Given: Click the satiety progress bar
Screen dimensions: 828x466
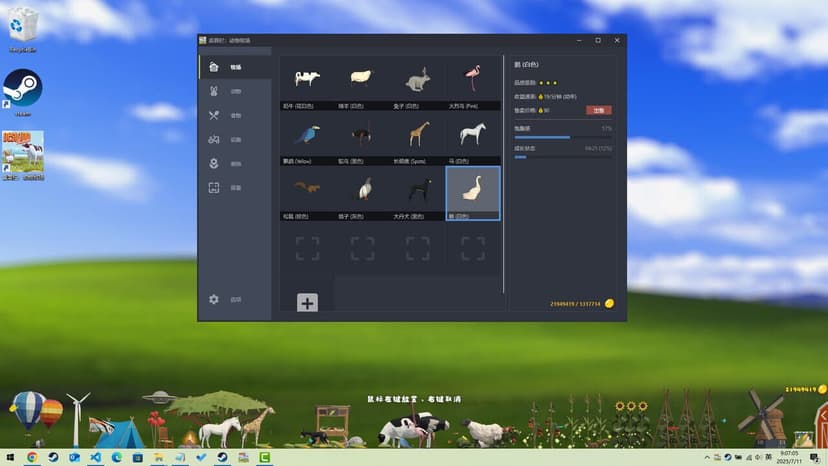Looking at the screenshot, I should tap(563, 137).
